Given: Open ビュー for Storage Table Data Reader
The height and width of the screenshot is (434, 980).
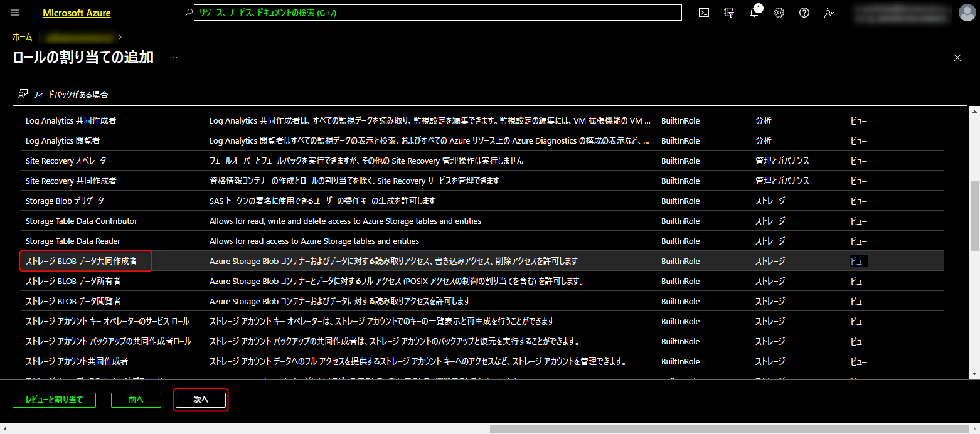Looking at the screenshot, I should pyautogui.click(x=859, y=241).
